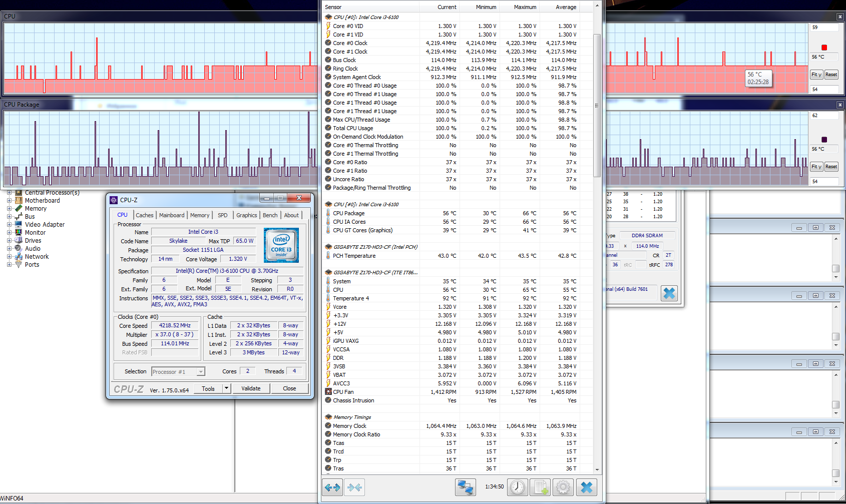The width and height of the screenshot is (846, 504).
Task: Select the PCH Temperature sensor row label
Action: (354, 256)
